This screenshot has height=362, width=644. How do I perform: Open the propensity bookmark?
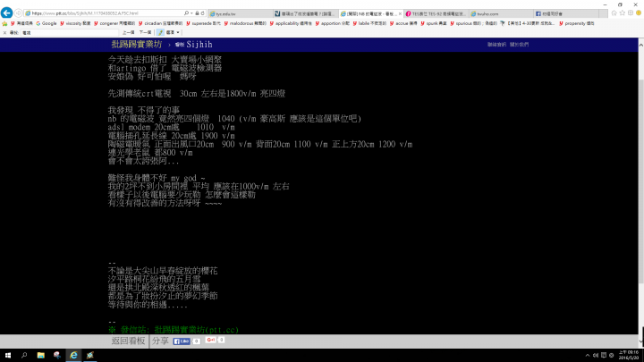click(576, 23)
